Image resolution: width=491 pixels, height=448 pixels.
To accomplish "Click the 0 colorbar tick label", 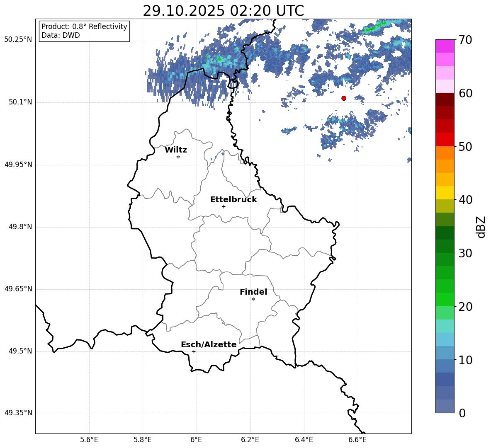I will (x=462, y=413).
